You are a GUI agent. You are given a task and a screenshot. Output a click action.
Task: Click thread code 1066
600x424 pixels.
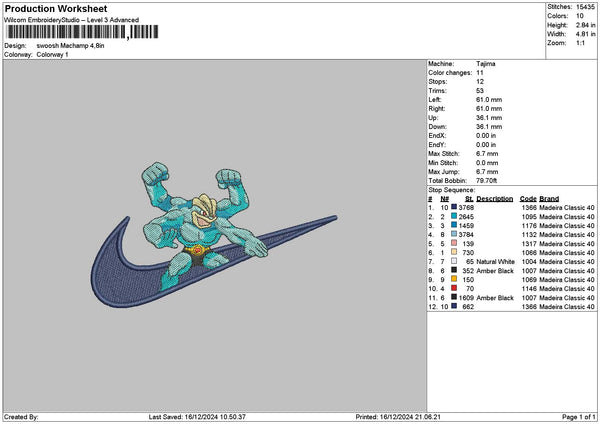coord(529,253)
